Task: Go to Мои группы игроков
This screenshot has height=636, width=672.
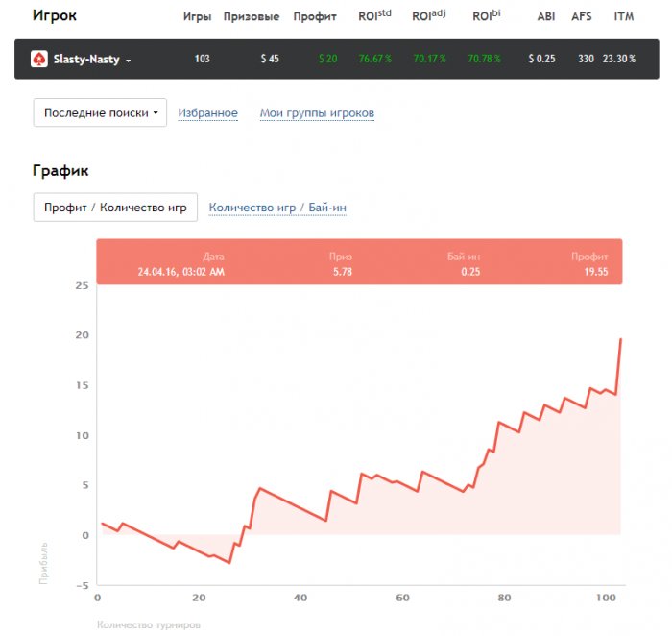Action: tap(317, 113)
